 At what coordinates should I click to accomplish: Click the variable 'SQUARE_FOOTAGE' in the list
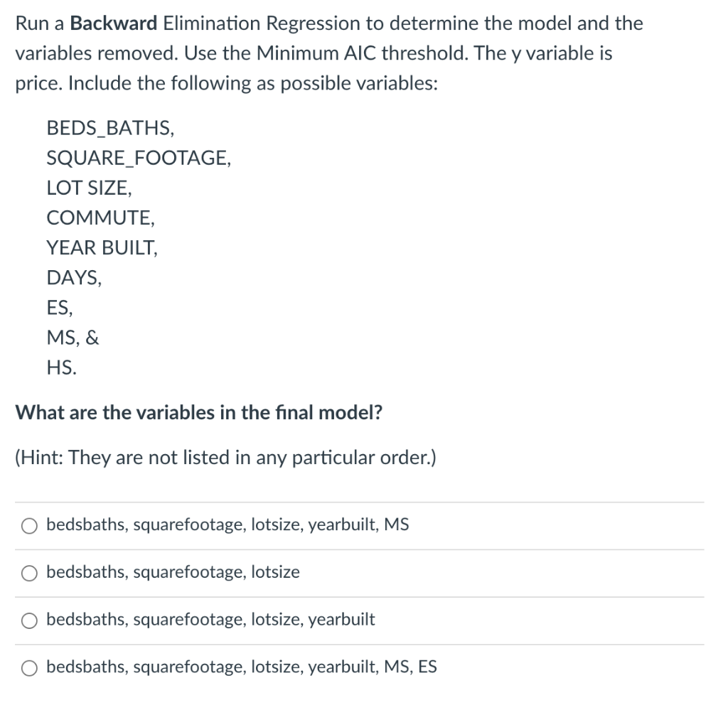pyautogui.click(x=136, y=158)
